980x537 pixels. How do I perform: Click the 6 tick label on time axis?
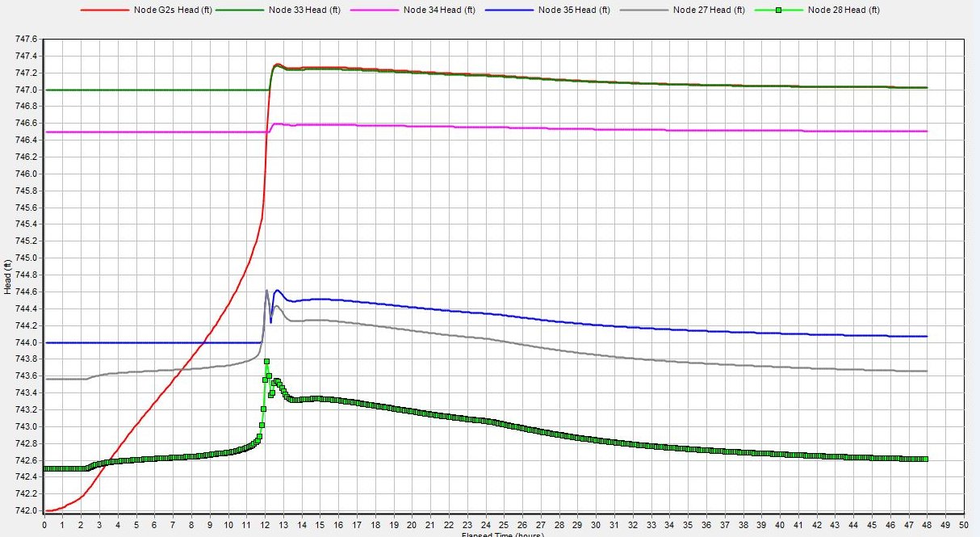point(155,523)
